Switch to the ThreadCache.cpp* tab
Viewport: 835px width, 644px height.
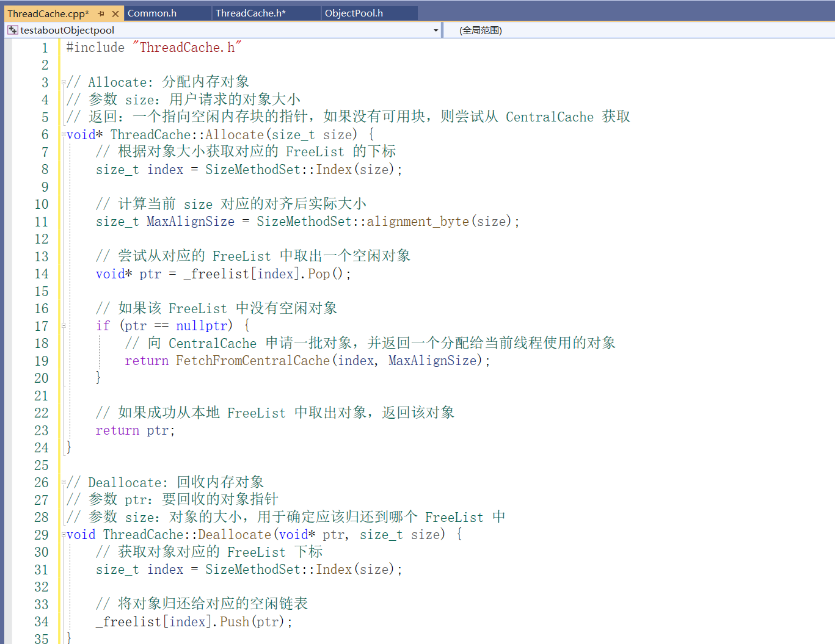(x=48, y=13)
